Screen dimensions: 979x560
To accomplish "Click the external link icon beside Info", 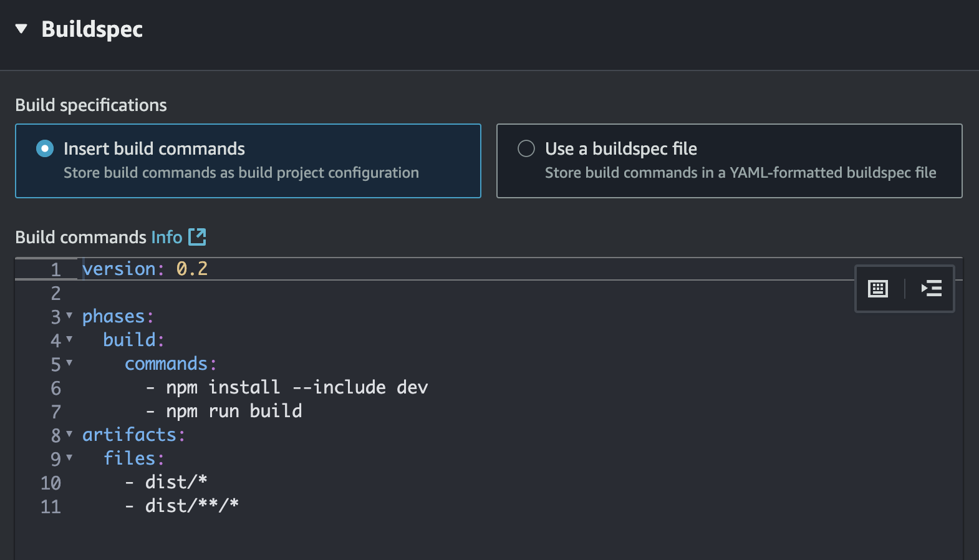I will point(197,237).
